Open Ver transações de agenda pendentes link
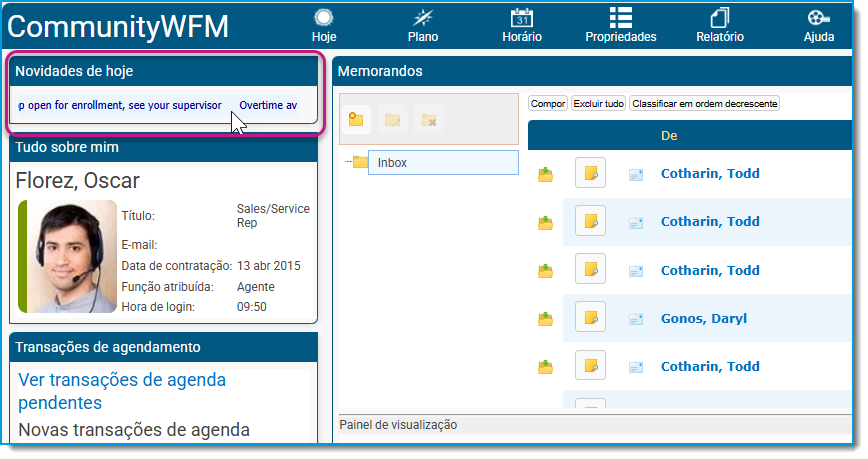This screenshot has height=459, width=868. (122, 391)
